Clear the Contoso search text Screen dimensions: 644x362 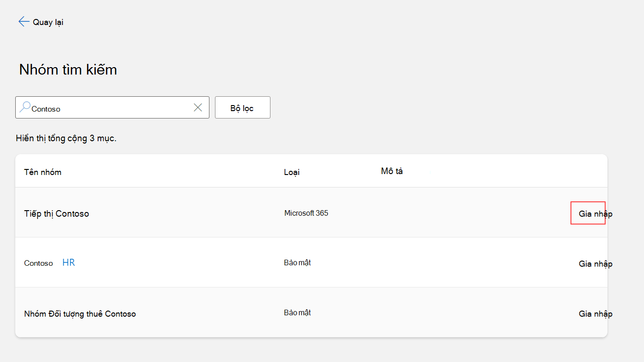click(x=197, y=107)
